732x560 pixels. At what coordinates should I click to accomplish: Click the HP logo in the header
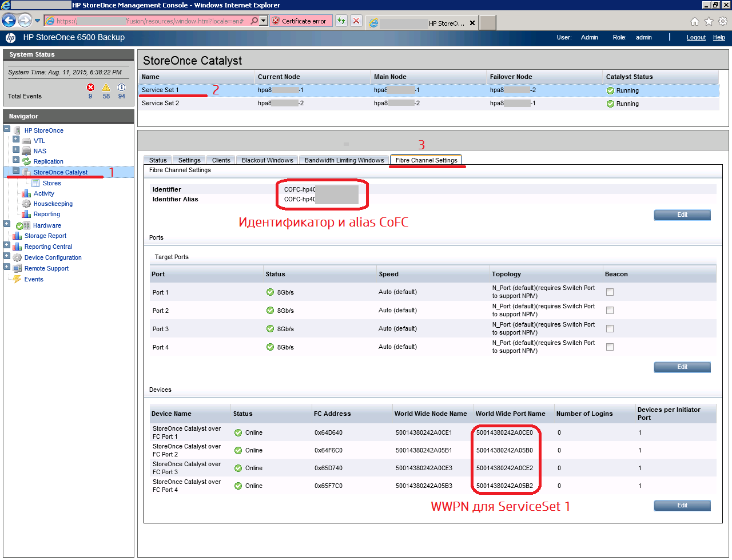tap(10, 38)
